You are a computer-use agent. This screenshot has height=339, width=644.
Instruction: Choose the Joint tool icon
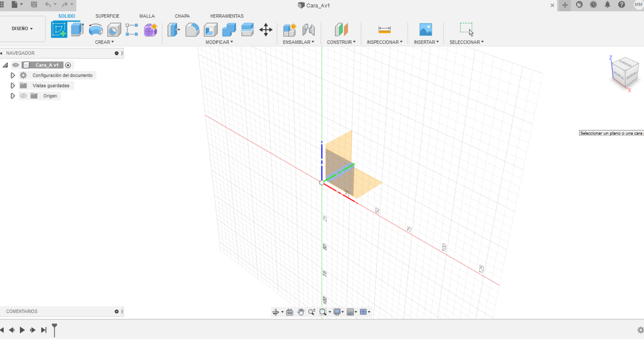pyautogui.click(x=309, y=30)
